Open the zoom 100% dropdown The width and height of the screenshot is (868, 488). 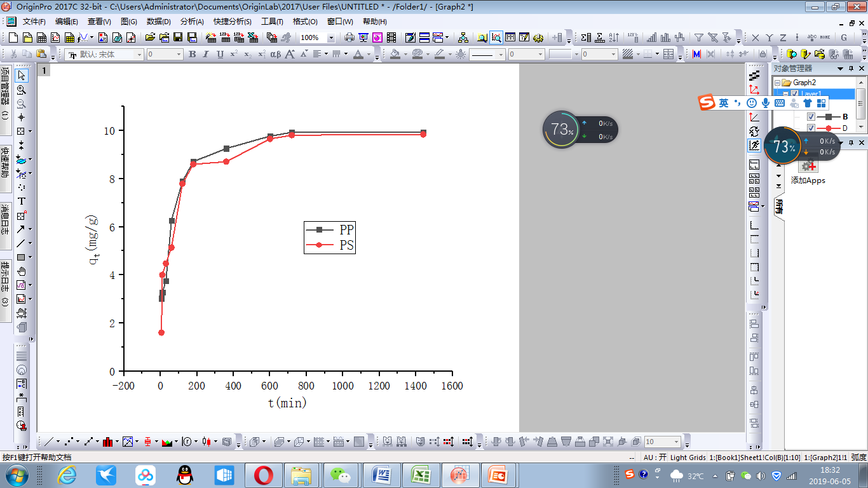tap(330, 37)
